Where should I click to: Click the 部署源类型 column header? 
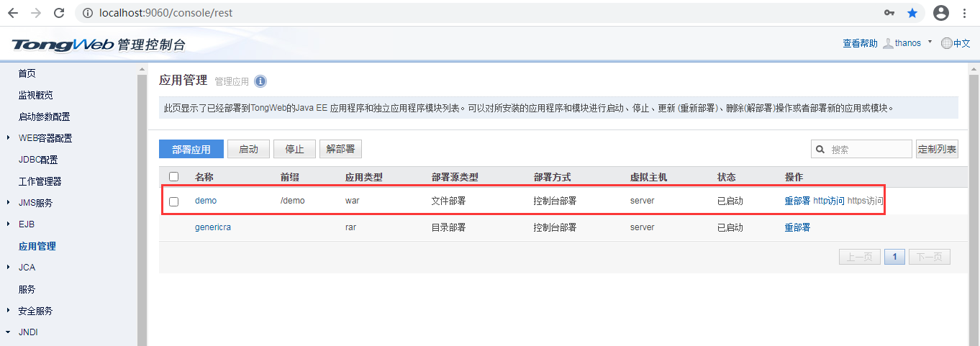[x=455, y=177]
